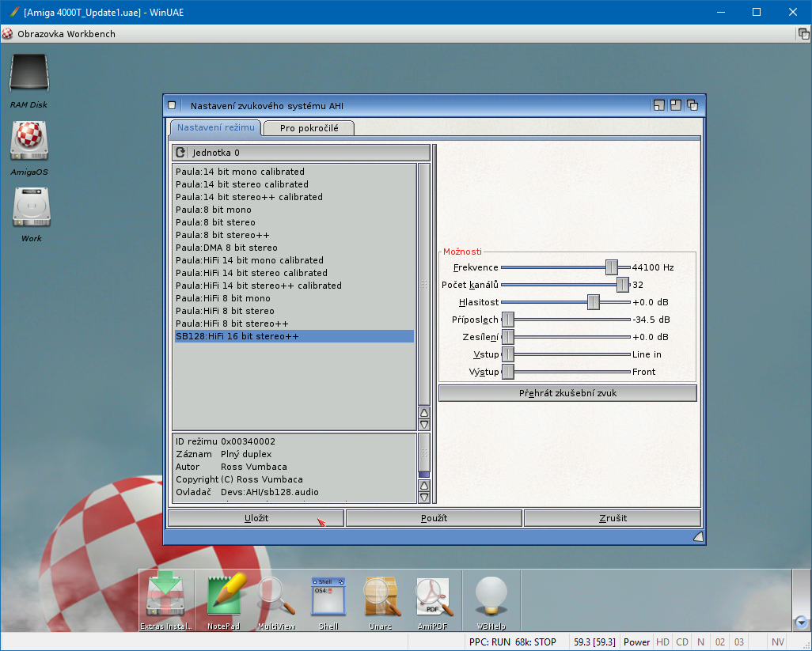The image size is (812, 651).
Task: Launch NotePad from the dock
Action: [222, 596]
